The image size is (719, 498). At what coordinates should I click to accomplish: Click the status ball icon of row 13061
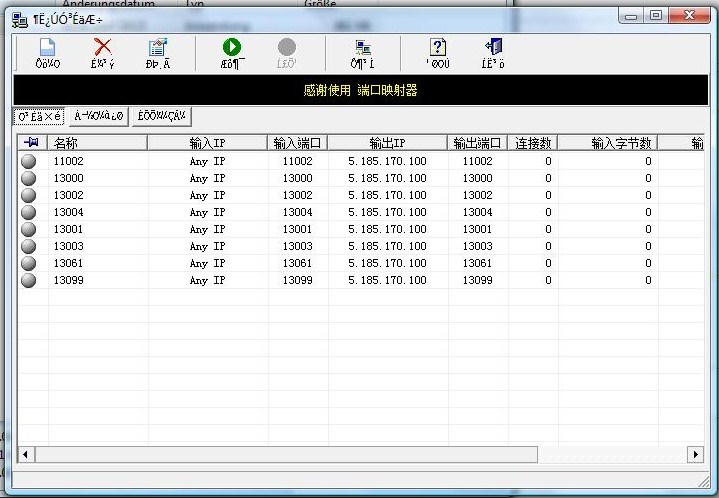click(x=28, y=263)
